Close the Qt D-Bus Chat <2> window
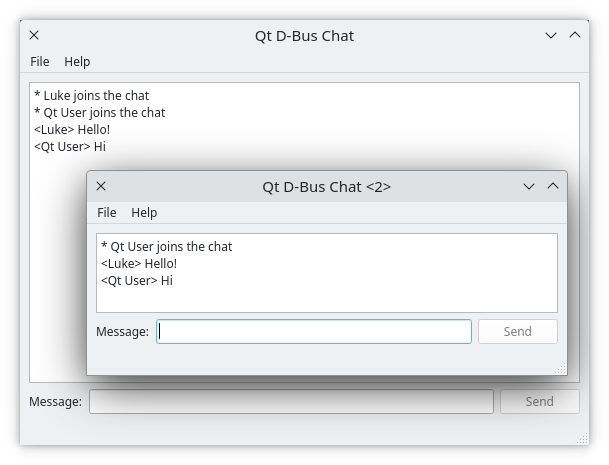The width and height of the screenshot is (609, 465). click(x=101, y=186)
